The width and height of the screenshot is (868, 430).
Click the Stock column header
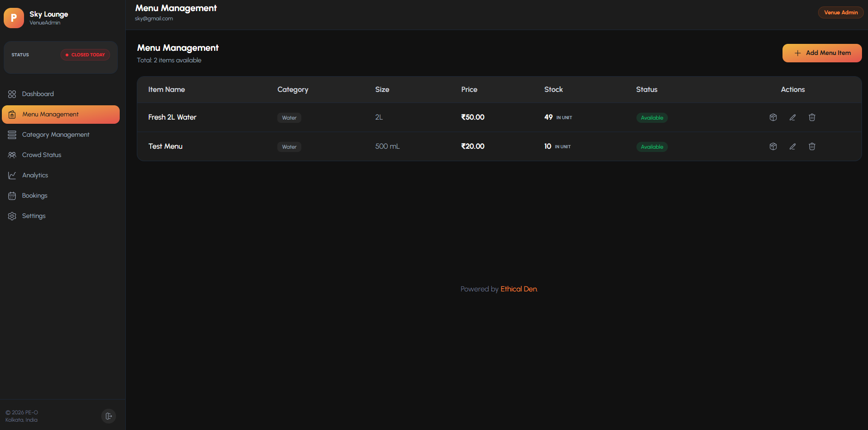[x=553, y=90]
